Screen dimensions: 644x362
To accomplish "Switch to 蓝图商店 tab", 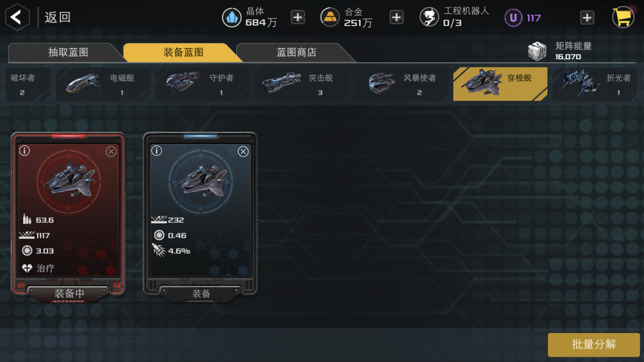I will coord(296,52).
